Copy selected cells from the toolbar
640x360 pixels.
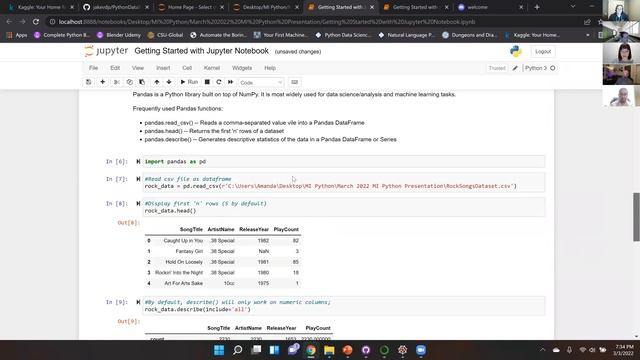click(129, 82)
